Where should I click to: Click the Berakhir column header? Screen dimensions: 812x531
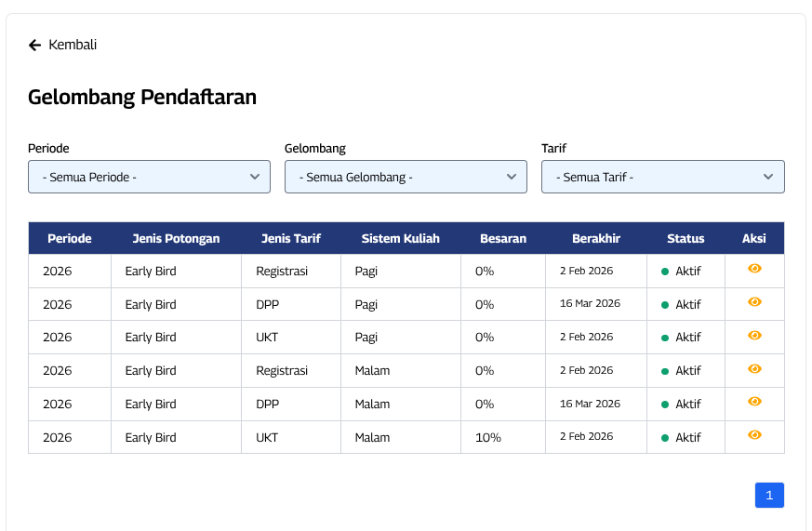pyautogui.click(x=596, y=238)
